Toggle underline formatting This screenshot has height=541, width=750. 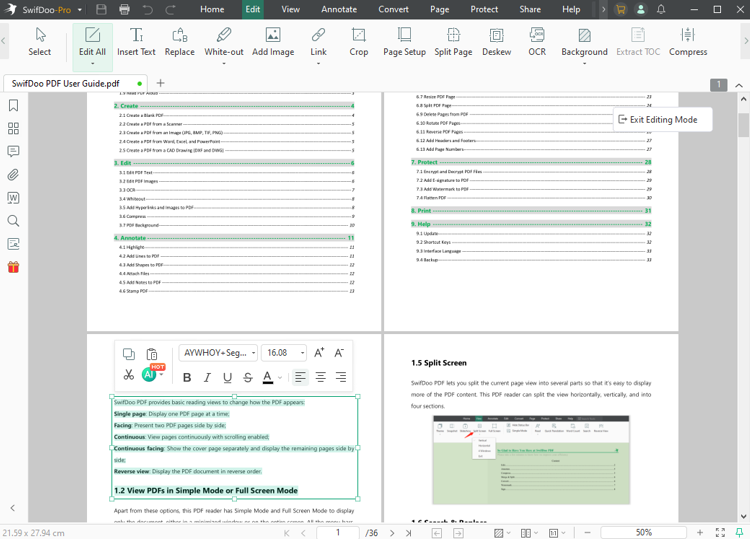pos(227,377)
